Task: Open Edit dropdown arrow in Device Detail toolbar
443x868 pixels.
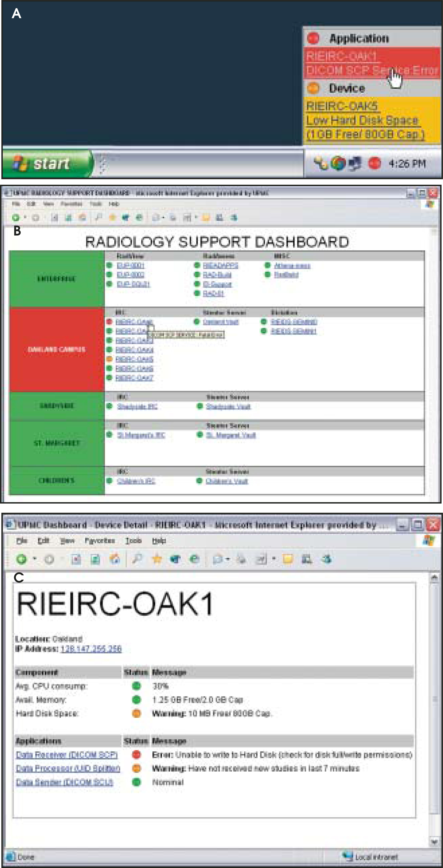Action: tap(274, 559)
